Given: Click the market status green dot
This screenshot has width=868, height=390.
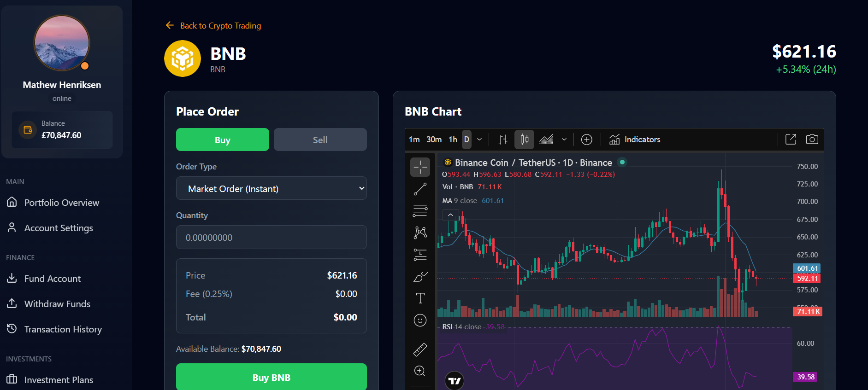Looking at the screenshot, I should tap(622, 162).
